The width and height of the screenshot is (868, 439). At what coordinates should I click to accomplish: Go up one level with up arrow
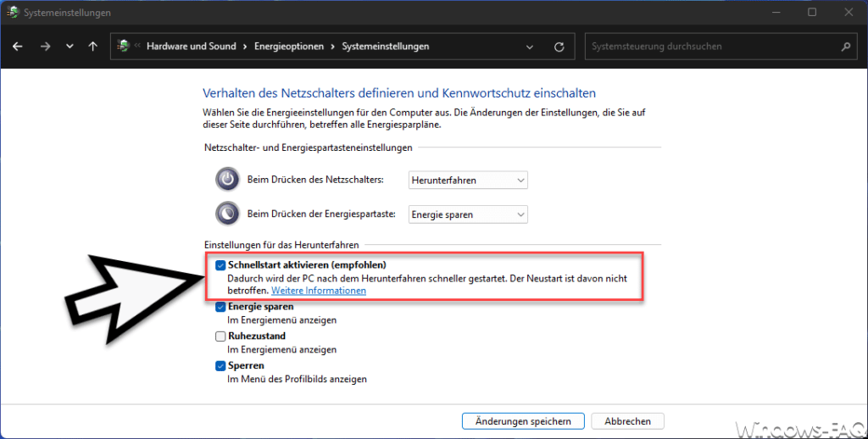pos(93,47)
